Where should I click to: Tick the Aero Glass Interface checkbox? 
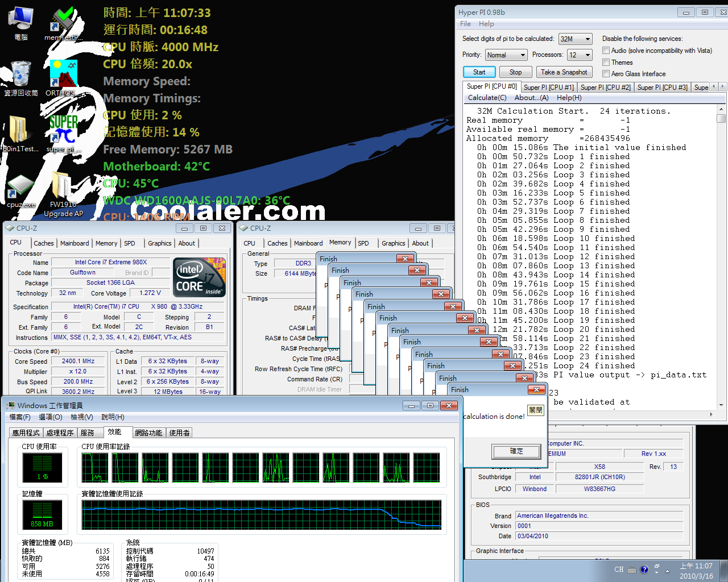coord(606,73)
